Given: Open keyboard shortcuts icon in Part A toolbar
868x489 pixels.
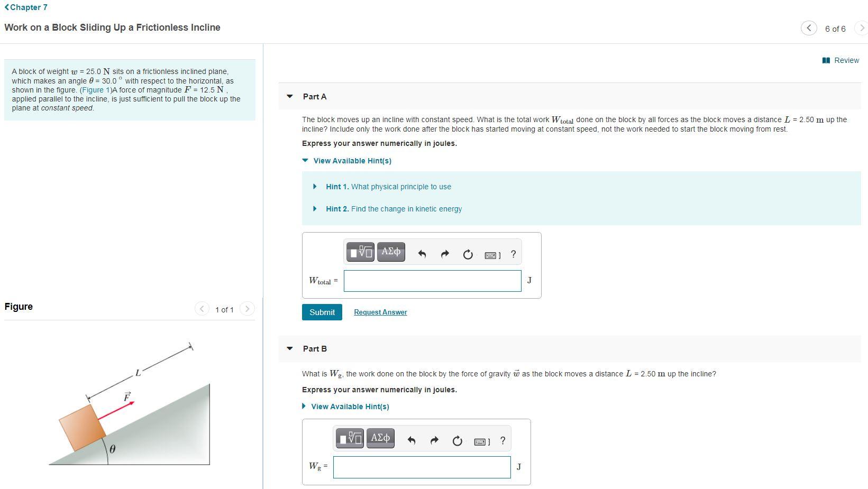Looking at the screenshot, I should click(492, 255).
